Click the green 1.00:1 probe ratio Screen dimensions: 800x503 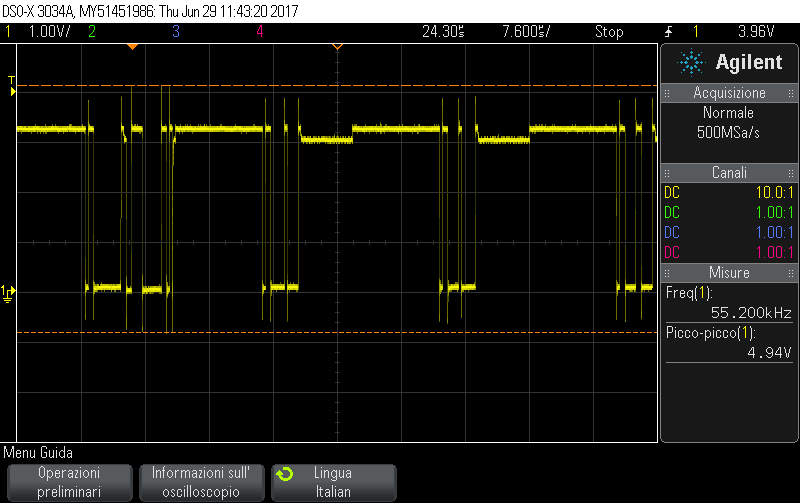(774, 213)
